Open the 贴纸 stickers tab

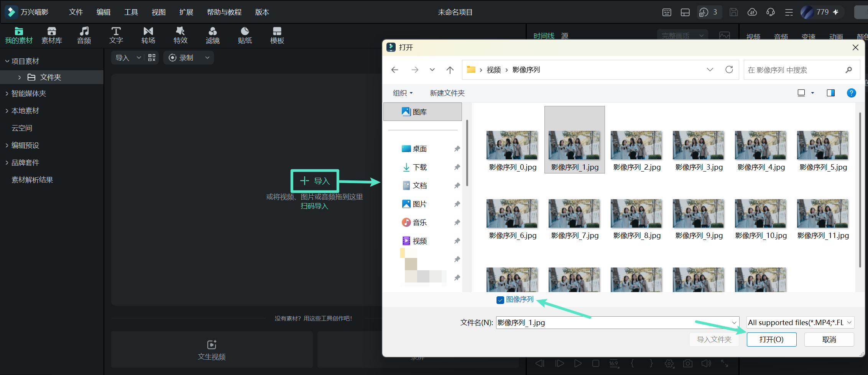click(245, 35)
